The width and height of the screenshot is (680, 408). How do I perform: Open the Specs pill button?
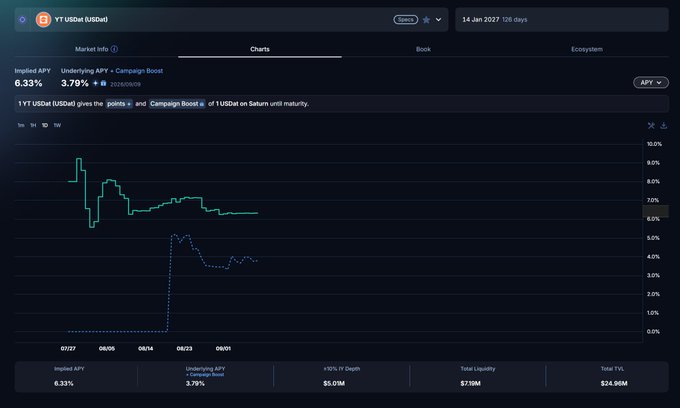[405, 20]
